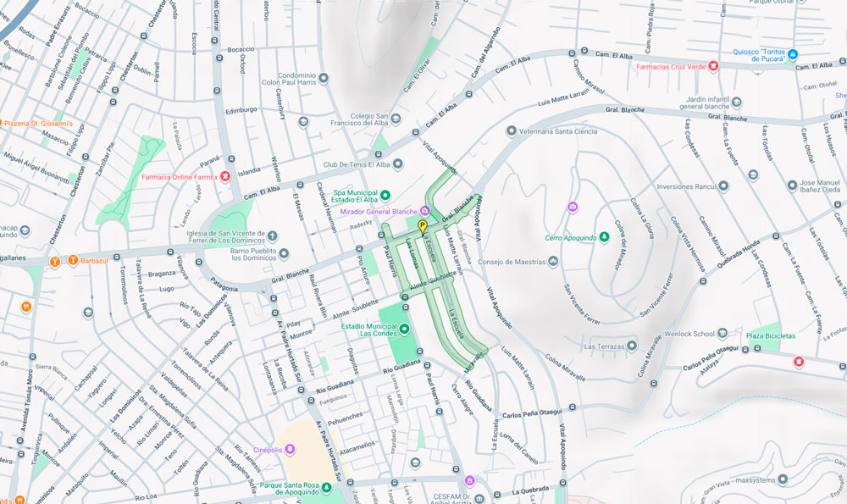
Task: Select the Farmacias Cruz Verde pharmacy icon
Action: click(x=713, y=66)
